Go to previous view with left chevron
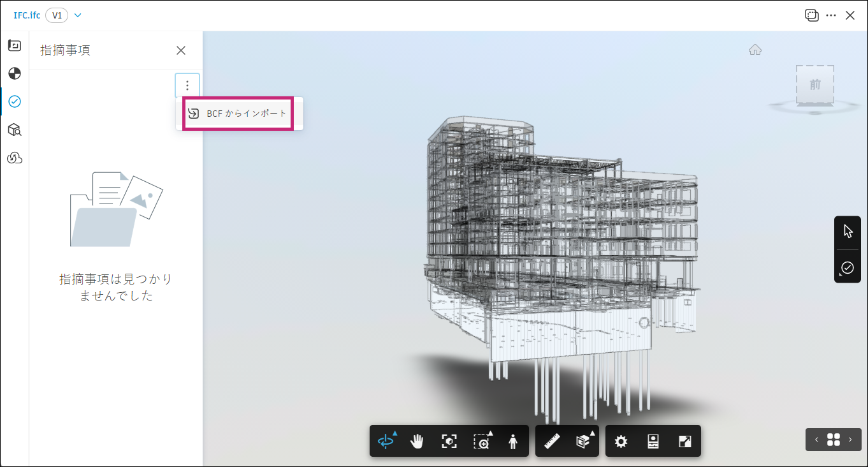868x467 pixels. (817, 439)
